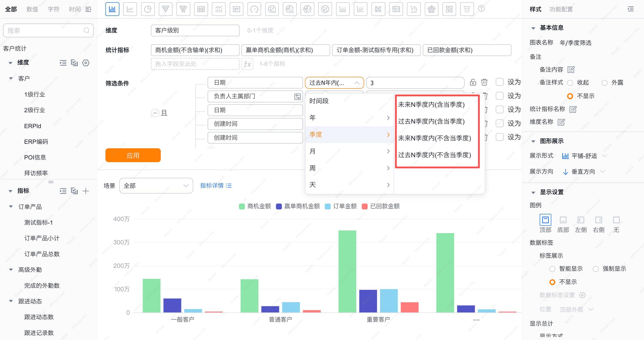Check the 设为 checkbox in the first filter row
This screenshot has height=340, width=644.
click(500, 82)
